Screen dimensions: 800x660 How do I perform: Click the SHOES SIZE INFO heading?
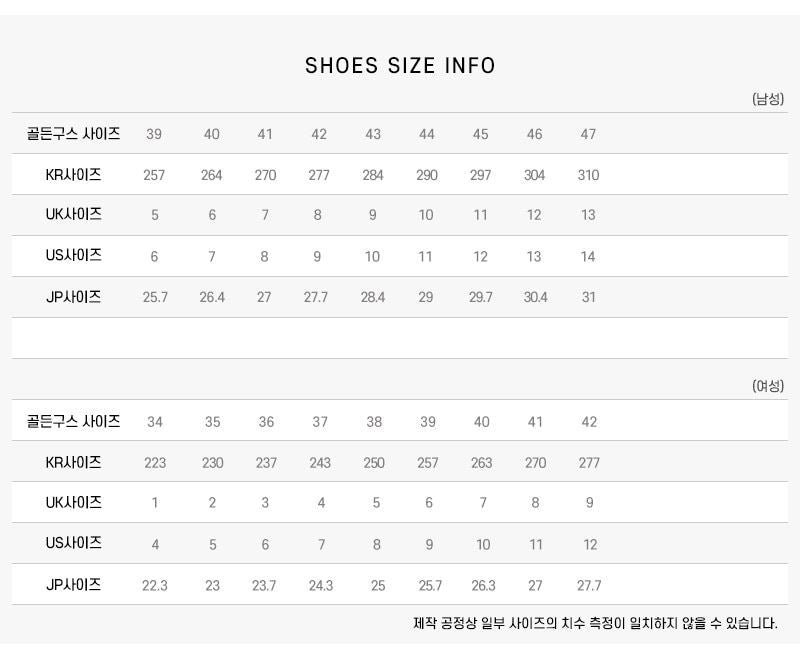point(400,66)
